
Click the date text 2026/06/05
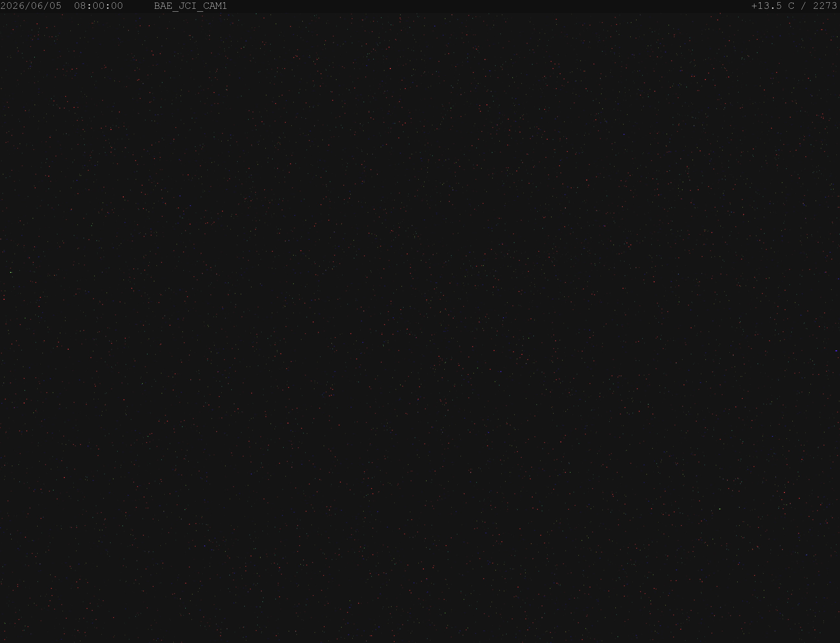31,6
